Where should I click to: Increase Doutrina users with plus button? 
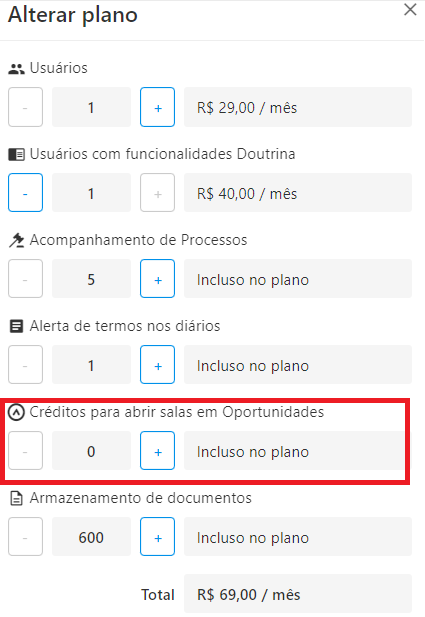coord(157,193)
